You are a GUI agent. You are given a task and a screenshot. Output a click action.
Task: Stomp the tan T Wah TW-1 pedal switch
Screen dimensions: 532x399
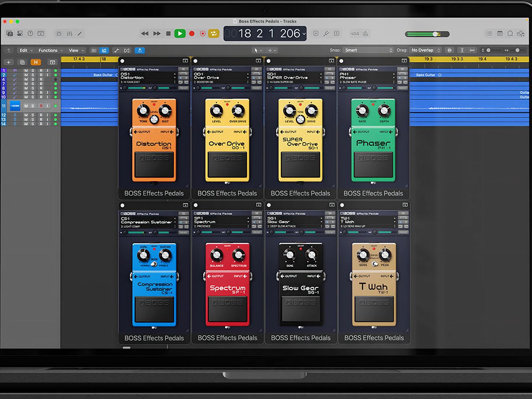point(374,309)
